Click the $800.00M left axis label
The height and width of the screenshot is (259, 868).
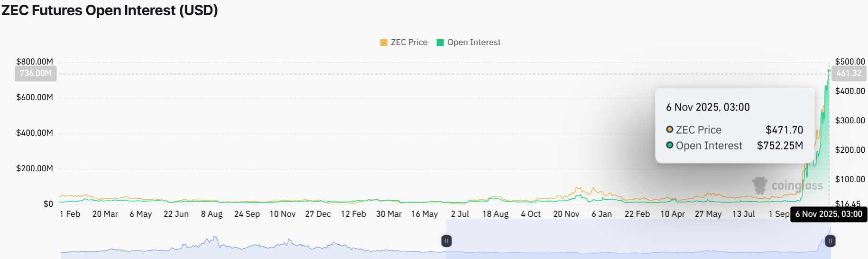click(x=35, y=62)
